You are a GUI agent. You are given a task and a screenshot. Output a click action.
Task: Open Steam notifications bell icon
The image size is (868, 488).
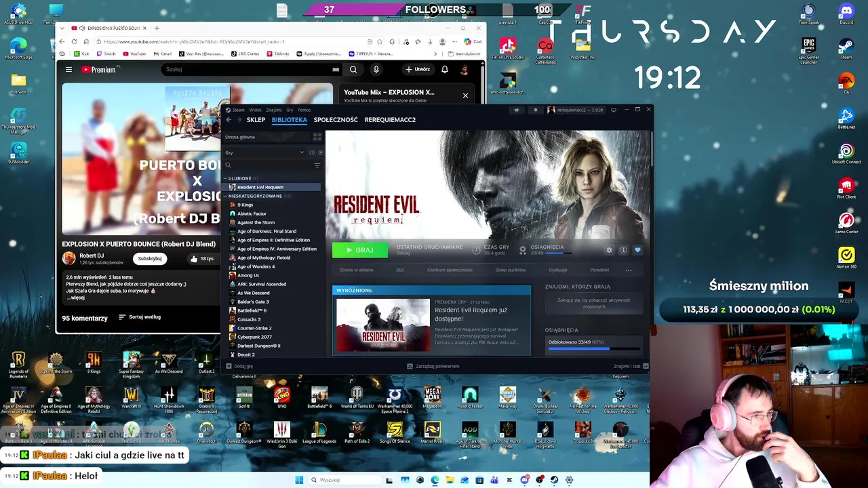535,110
